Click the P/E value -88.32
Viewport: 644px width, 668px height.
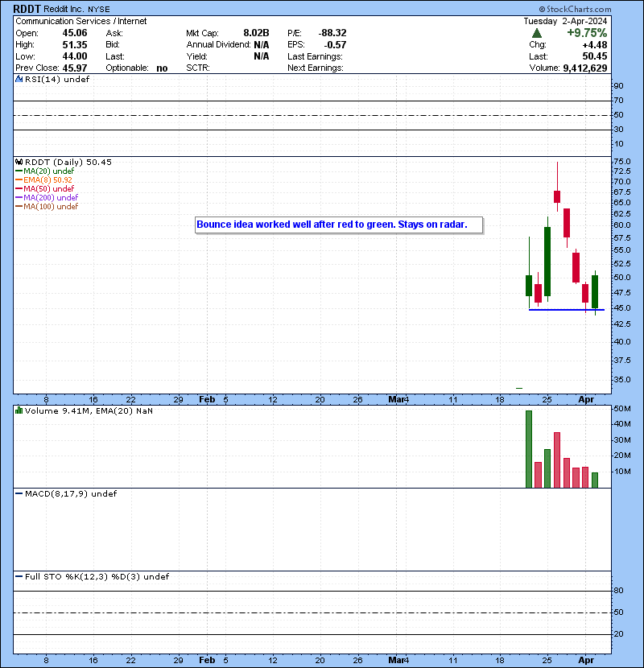click(332, 33)
